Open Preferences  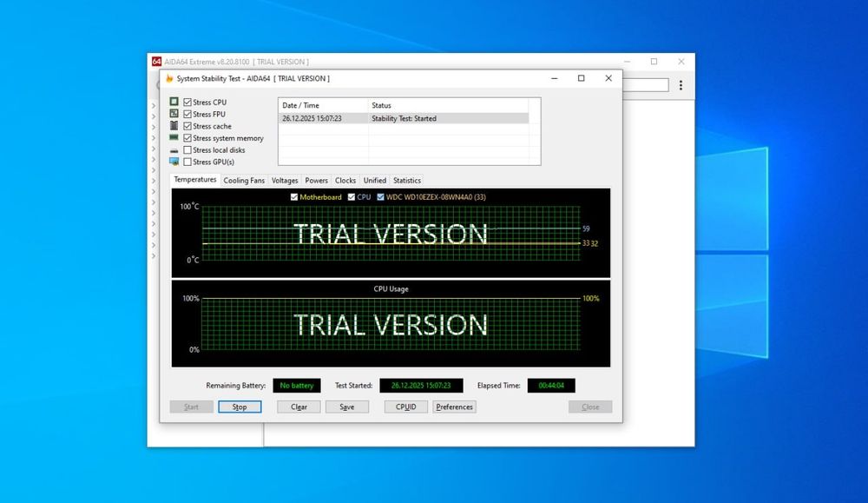(x=455, y=407)
